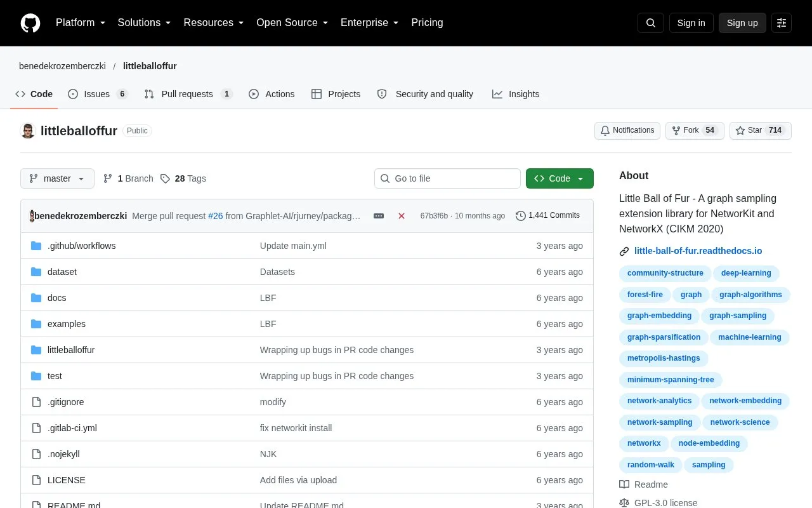Open the LICENSE file
This screenshot has height=508, width=812.
(x=67, y=480)
